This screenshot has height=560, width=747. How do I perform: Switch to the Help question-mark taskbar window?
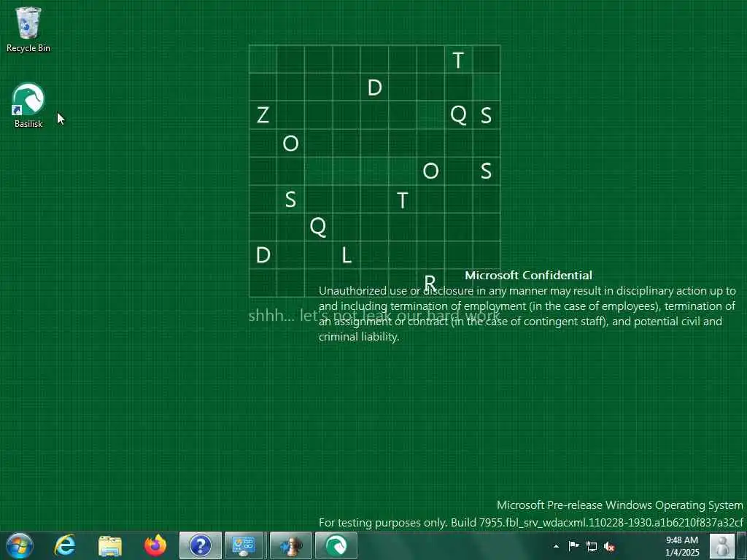(x=200, y=545)
